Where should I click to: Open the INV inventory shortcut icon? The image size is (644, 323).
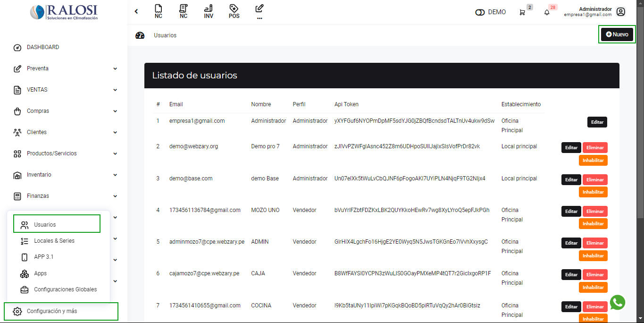pyautogui.click(x=209, y=11)
